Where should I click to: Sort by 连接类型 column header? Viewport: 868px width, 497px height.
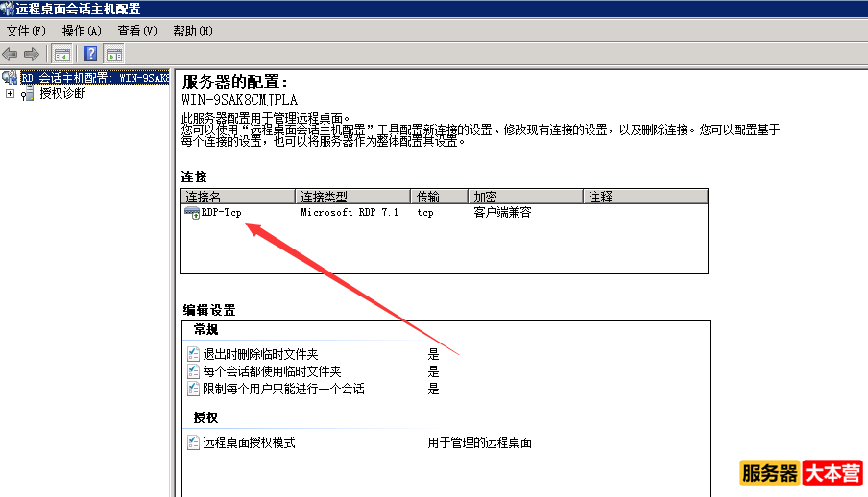click(x=352, y=197)
